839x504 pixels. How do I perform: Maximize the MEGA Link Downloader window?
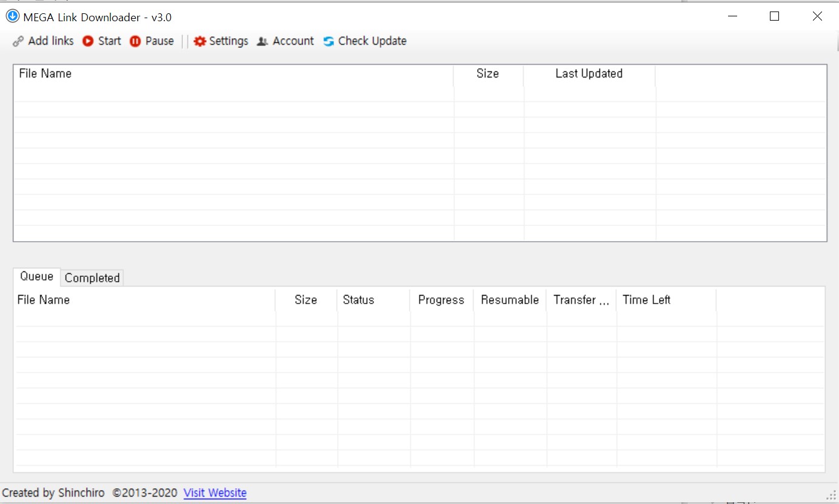pyautogui.click(x=774, y=16)
